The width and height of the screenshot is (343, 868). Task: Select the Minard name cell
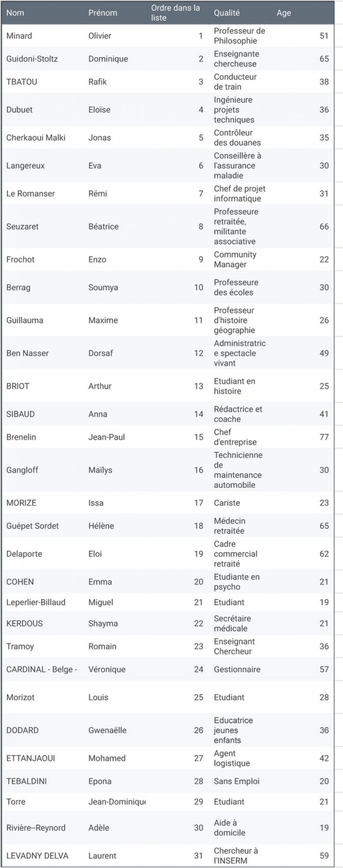point(19,36)
